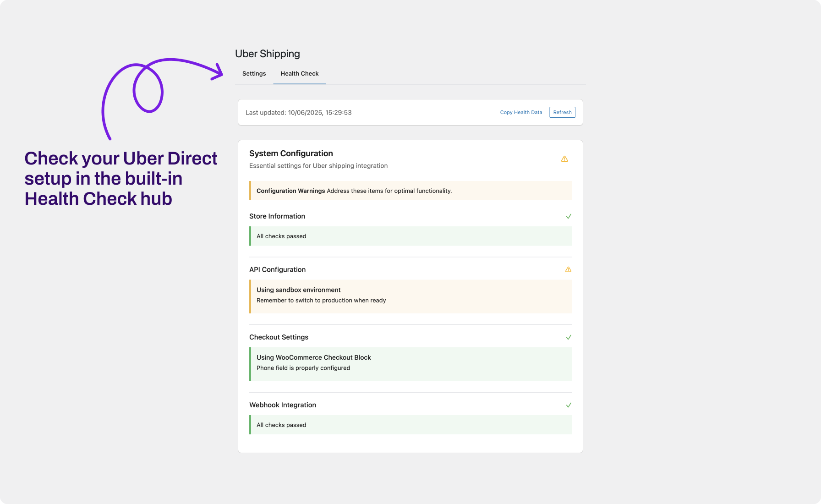Expand the Store Information section
The height and width of the screenshot is (504, 821).
pos(277,216)
